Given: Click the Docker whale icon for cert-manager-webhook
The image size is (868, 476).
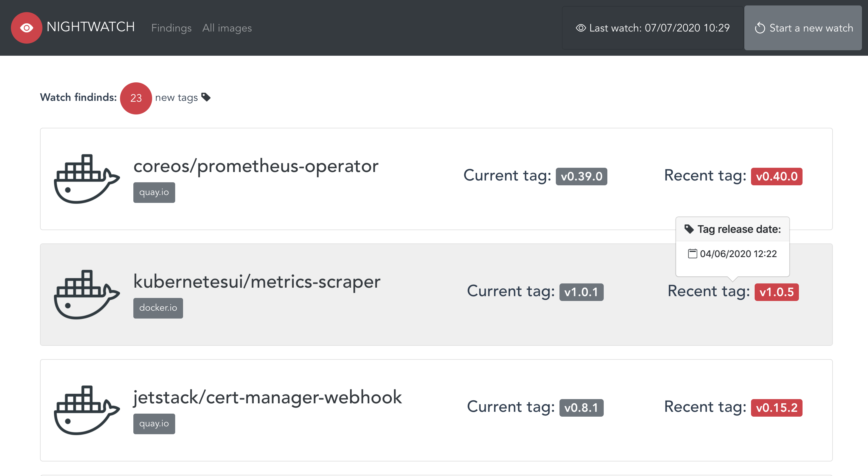Looking at the screenshot, I should (86, 410).
